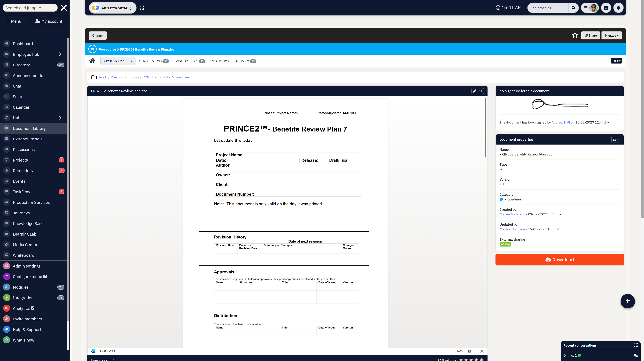Click the magnifier search button in header
This screenshot has width=644, height=361.
pos(574,8)
